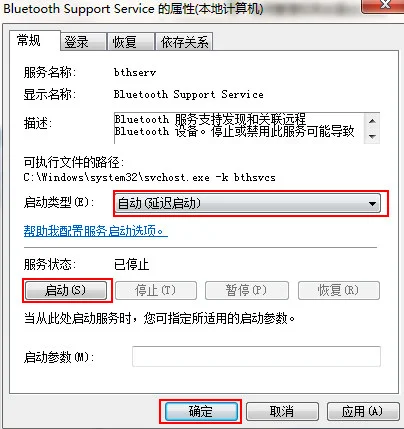The image size is (404, 429).
Task: Close the Bluetooth Support Service properties window
Action: point(383,5)
